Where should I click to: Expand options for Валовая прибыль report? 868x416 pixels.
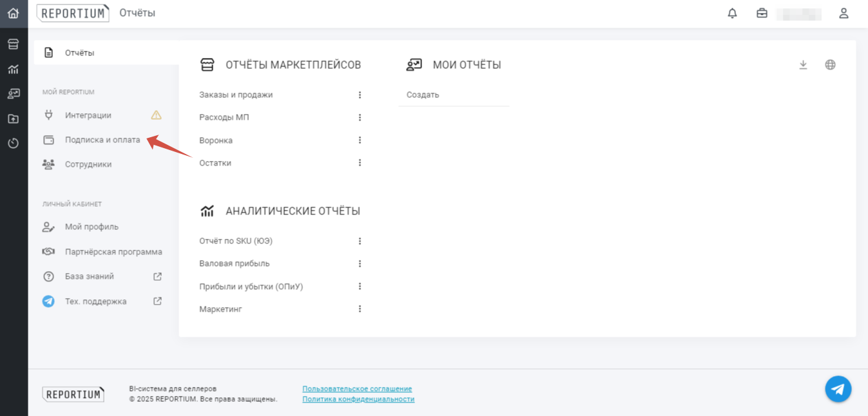pos(360,263)
